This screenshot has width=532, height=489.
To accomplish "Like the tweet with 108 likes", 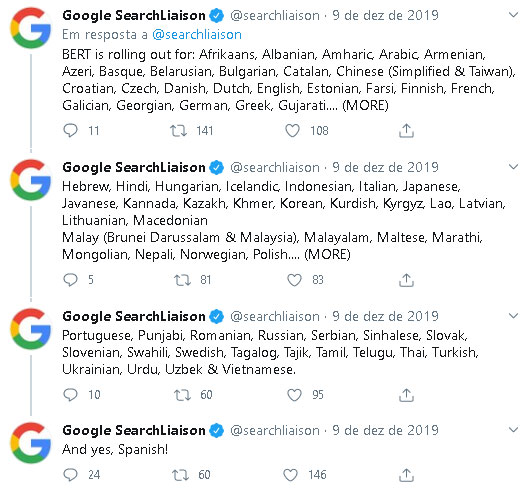I will tap(292, 131).
